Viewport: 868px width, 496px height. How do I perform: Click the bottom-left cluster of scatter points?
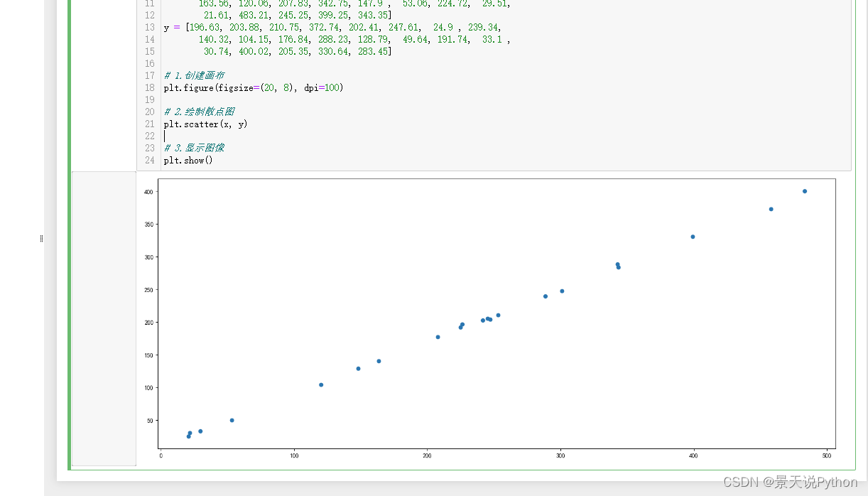point(190,433)
